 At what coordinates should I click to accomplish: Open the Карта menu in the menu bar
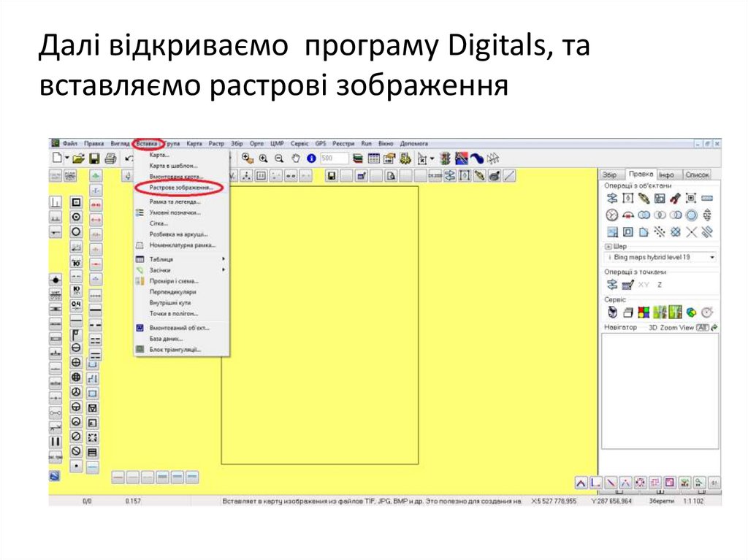coord(194,144)
